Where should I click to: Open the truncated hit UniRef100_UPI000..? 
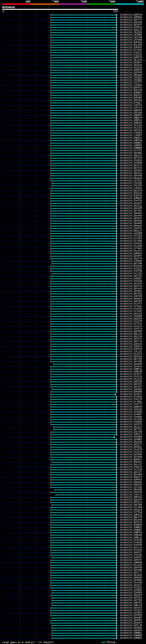pyautogui.click(x=132, y=60)
